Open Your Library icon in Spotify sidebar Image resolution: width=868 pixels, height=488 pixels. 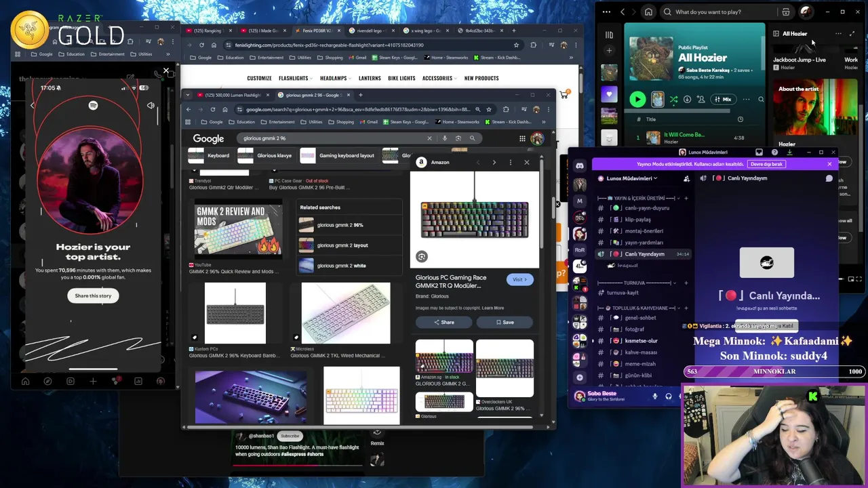pyautogui.click(x=609, y=35)
